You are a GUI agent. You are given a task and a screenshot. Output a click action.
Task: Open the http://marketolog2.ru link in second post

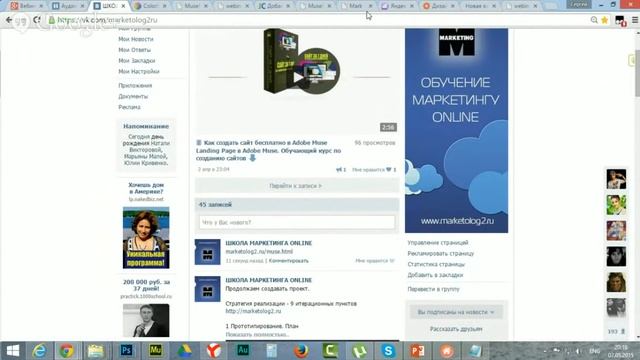tap(253, 311)
